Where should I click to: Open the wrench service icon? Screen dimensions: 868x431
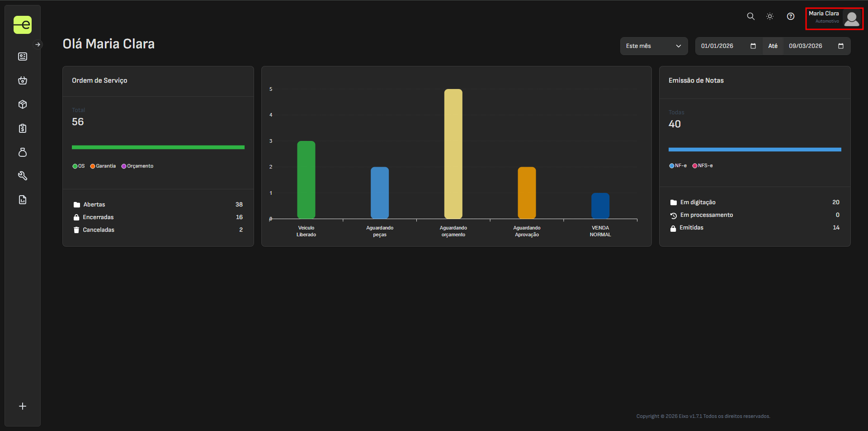(23, 176)
